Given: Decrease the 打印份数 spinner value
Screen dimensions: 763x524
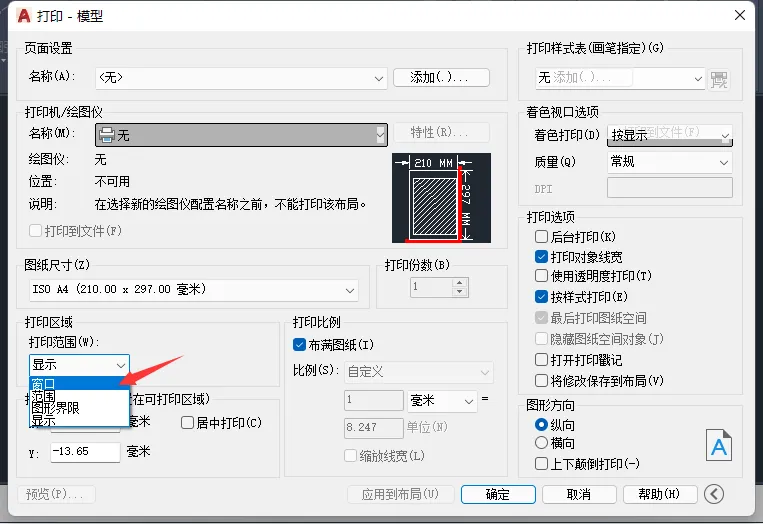Looking at the screenshot, I should pyautogui.click(x=459, y=291).
